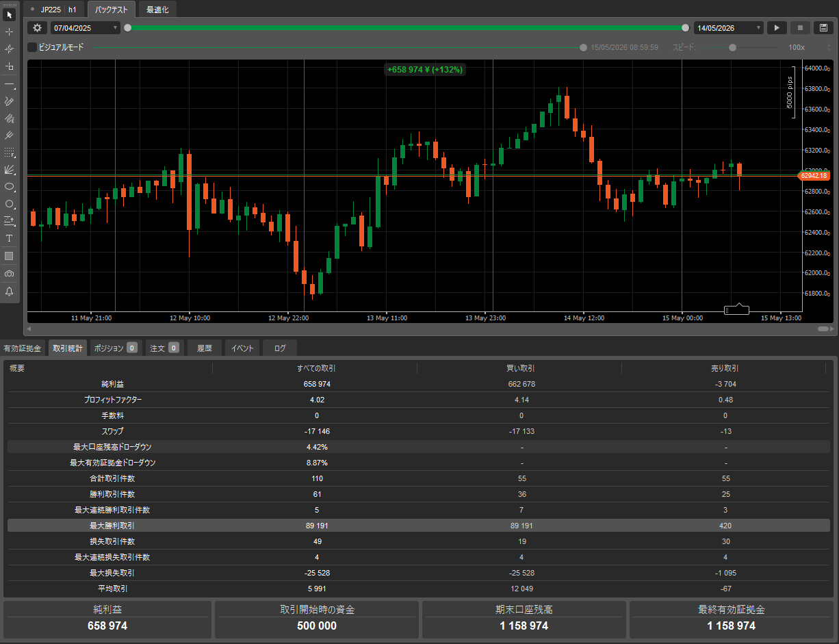
Task: Switch to the 有効証拠金 tab
Action: [x=23, y=348]
